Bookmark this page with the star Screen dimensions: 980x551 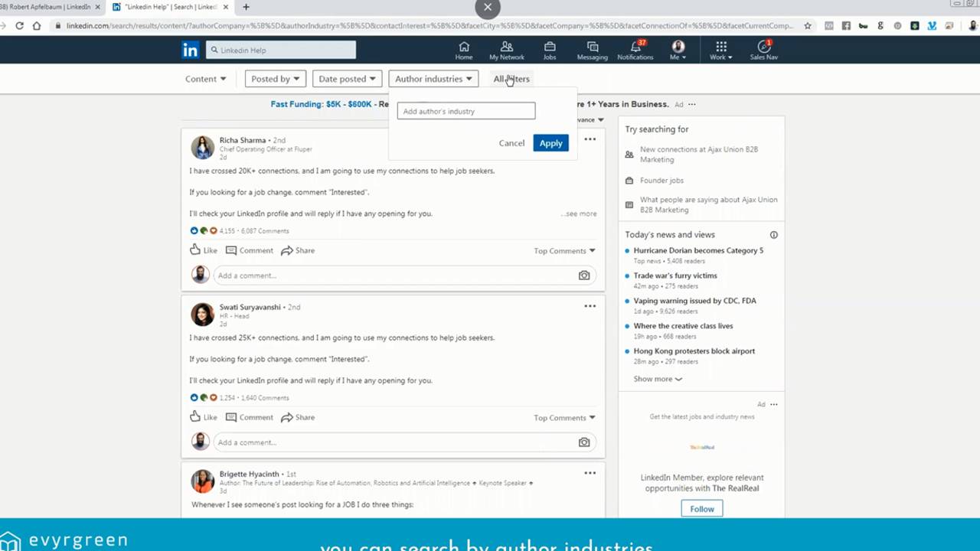807,25
